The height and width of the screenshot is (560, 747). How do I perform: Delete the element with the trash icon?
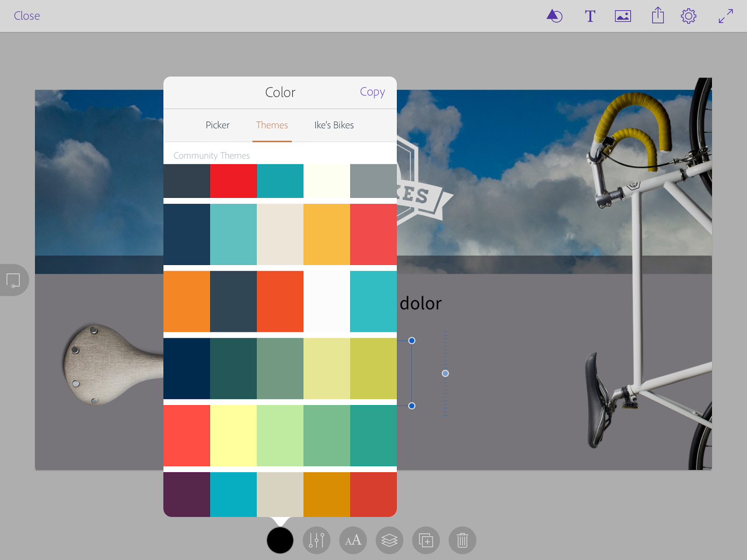462,540
